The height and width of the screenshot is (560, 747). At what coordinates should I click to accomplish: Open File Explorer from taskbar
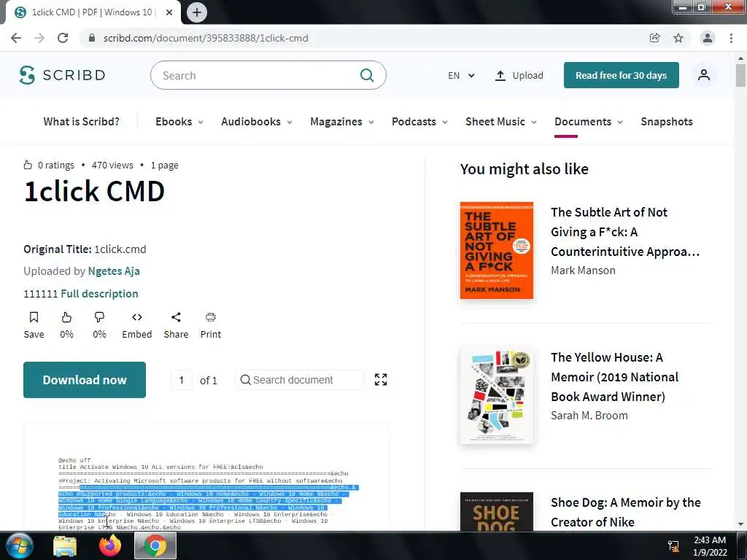coord(65,546)
